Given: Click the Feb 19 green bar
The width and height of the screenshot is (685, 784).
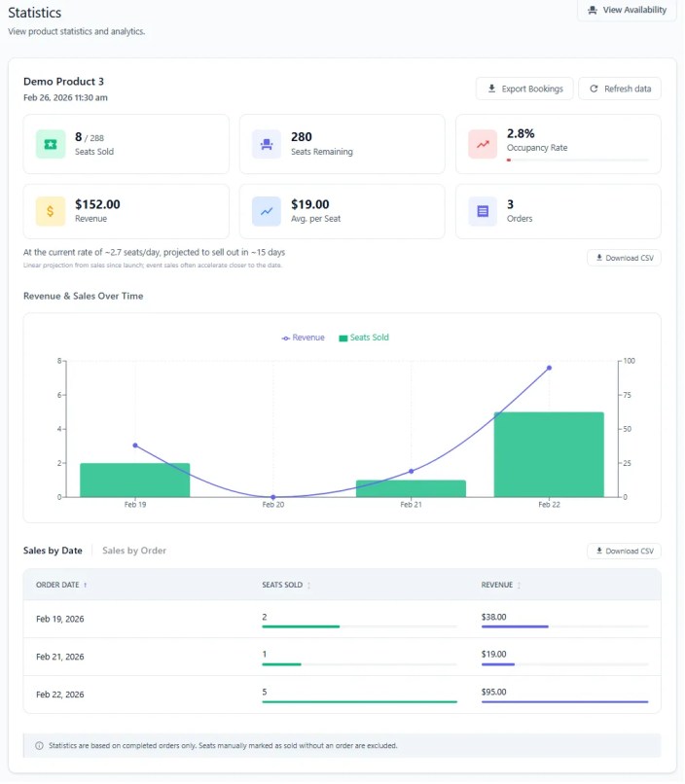Looking at the screenshot, I should pyautogui.click(x=135, y=480).
